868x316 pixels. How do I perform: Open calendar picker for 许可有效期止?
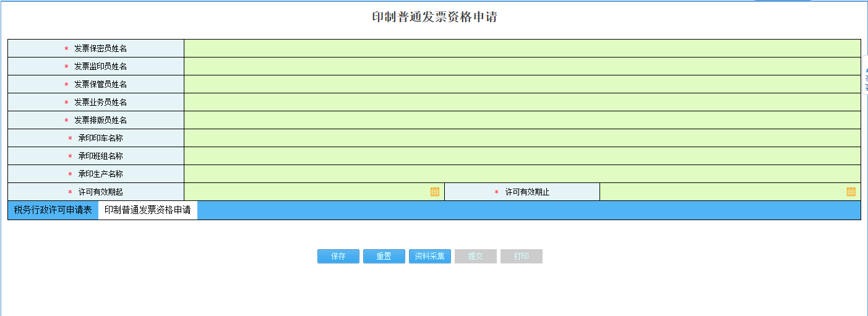[851, 192]
